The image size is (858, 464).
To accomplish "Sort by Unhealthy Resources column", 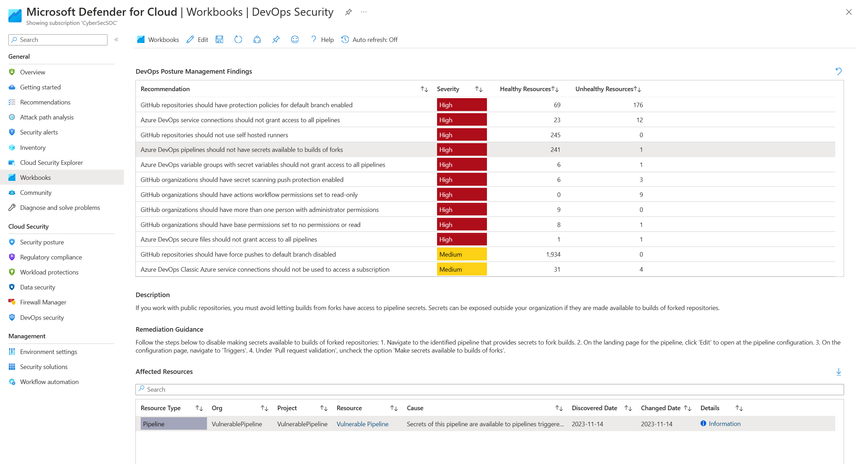I will click(x=637, y=89).
